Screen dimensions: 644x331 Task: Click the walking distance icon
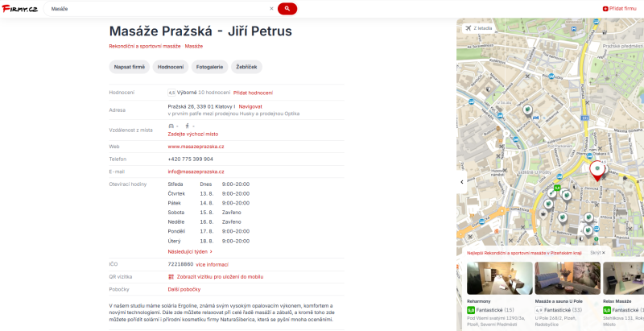[x=188, y=126]
